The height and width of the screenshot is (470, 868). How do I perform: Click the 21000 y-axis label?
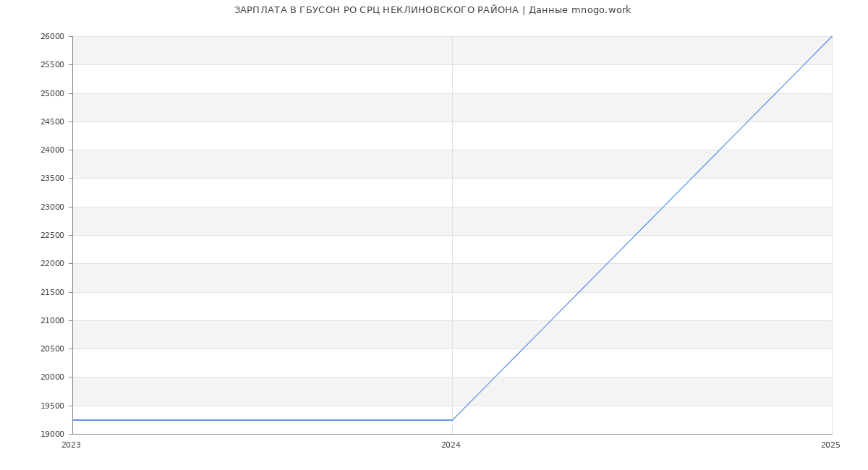pos(52,321)
